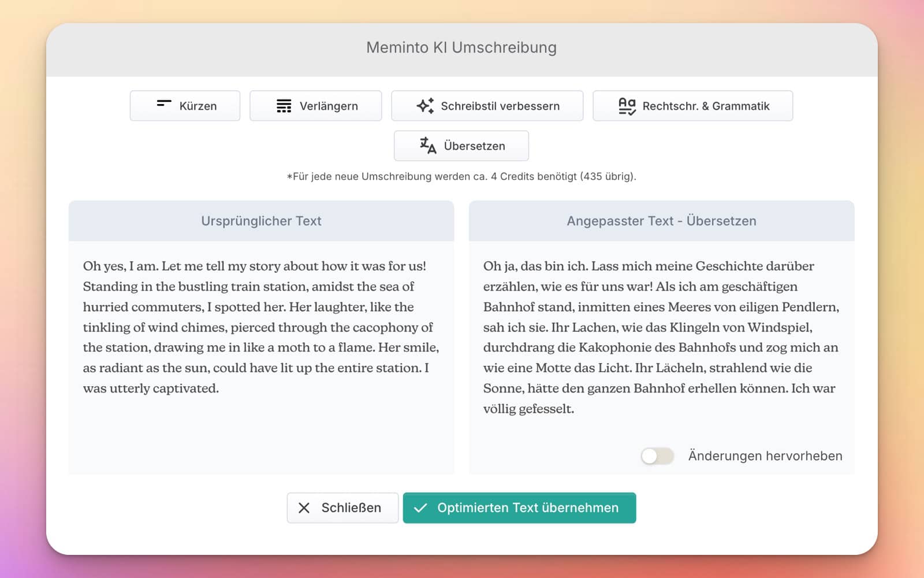Click the Kürzen label
This screenshot has height=578, width=924.
[198, 106]
